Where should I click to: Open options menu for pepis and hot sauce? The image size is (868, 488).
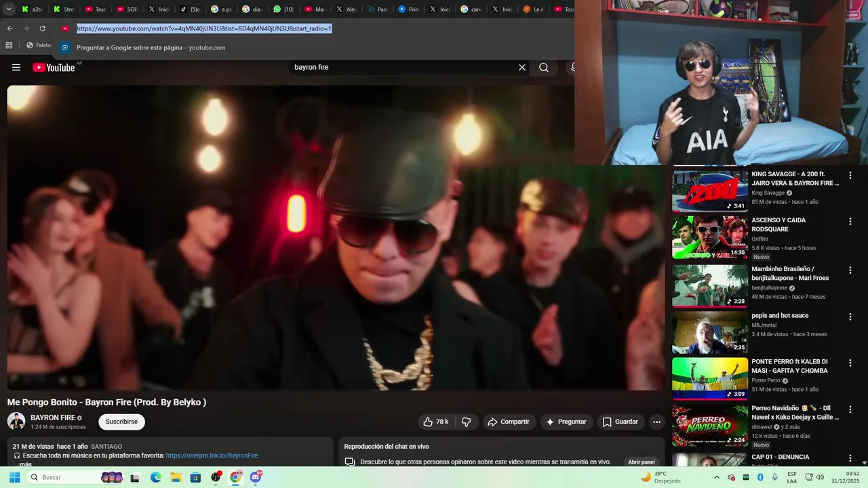[x=850, y=317]
